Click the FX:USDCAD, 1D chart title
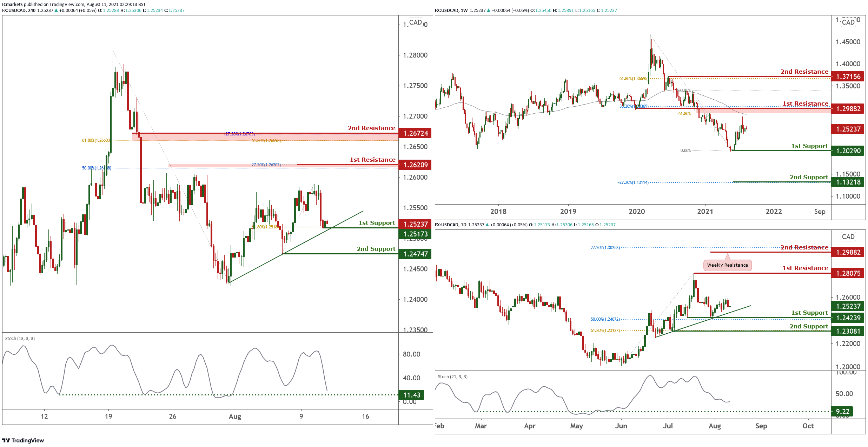868x447 pixels. click(451, 225)
